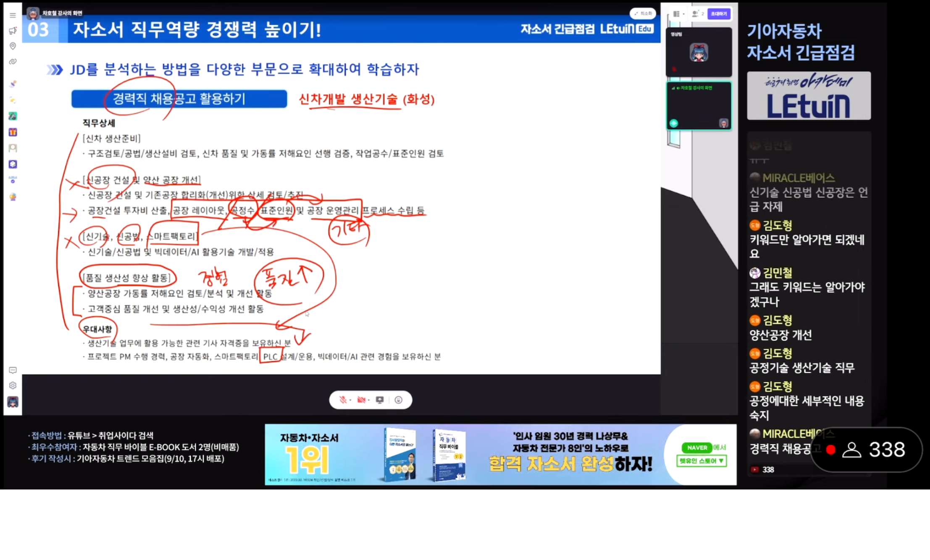Select the 차호철 강사의 화면 tile

tap(699, 106)
